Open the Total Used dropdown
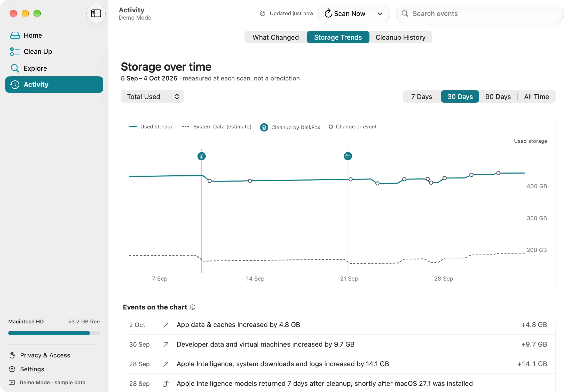This screenshot has height=392, width=568. coord(152,96)
